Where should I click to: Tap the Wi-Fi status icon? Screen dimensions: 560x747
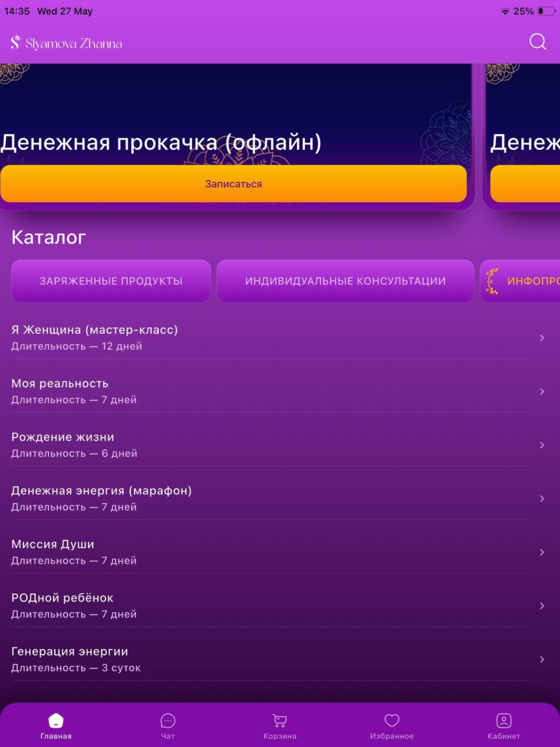point(505,11)
